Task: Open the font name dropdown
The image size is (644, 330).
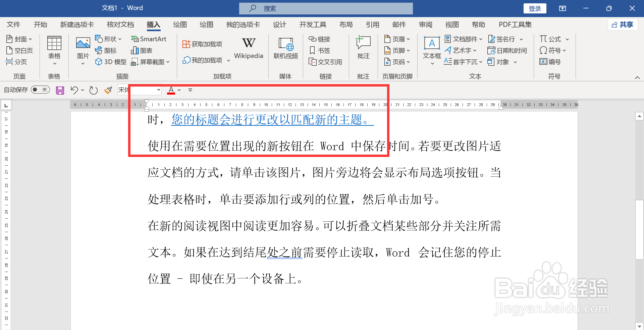Action: (159, 90)
